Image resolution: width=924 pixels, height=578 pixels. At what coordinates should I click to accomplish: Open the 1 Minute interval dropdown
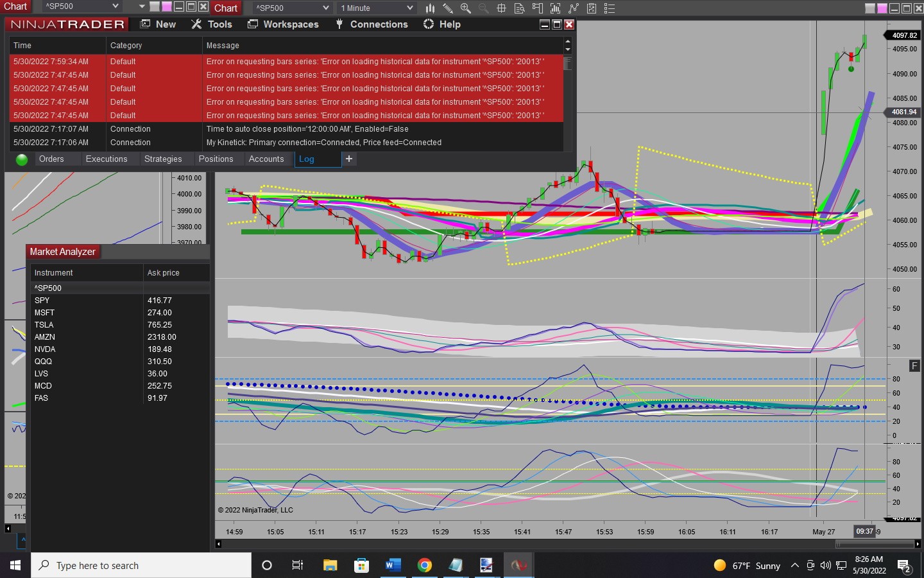(409, 8)
